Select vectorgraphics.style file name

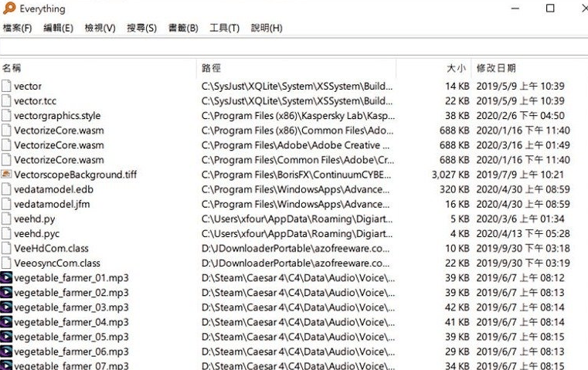coord(57,116)
